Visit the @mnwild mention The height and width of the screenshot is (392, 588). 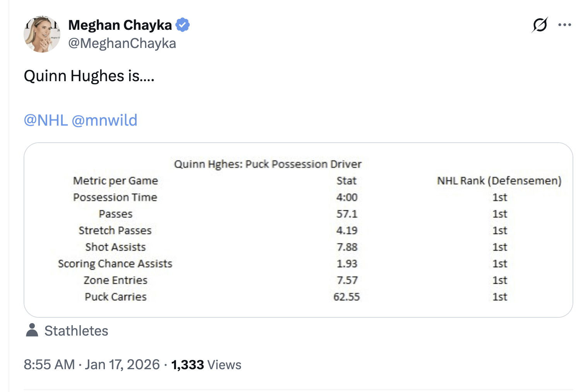click(x=105, y=120)
